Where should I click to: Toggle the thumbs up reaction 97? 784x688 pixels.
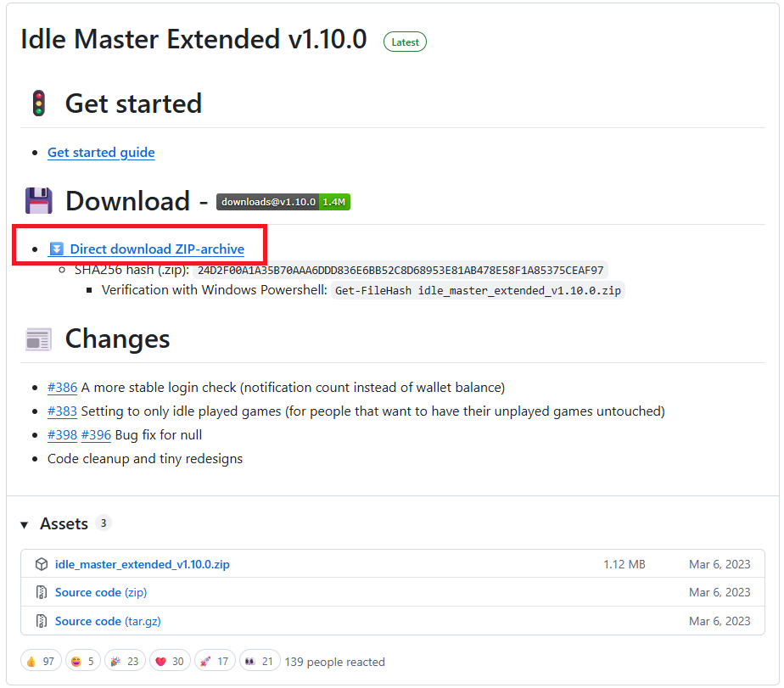point(41,662)
